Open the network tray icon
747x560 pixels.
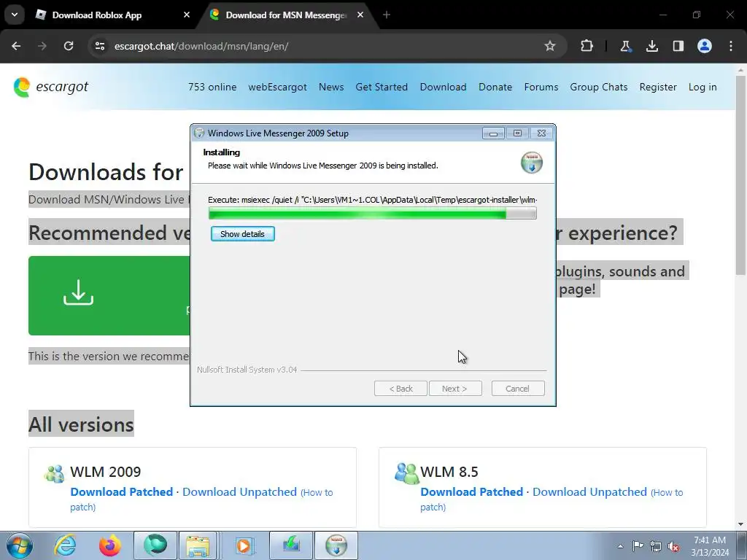tap(656, 546)
